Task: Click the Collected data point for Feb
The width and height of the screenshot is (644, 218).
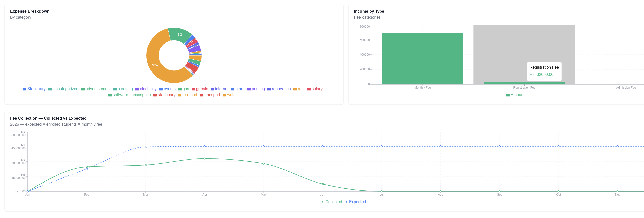Action: [x=87, y=167]
